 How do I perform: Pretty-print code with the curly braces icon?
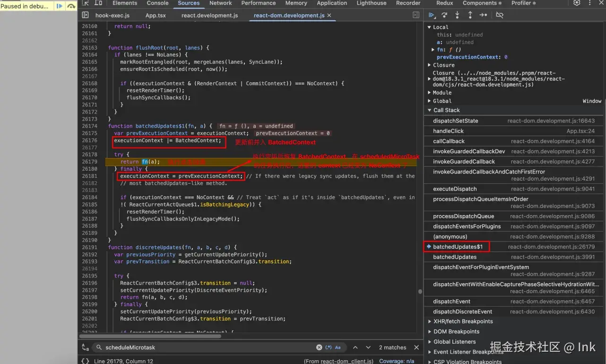coord(85,361)
